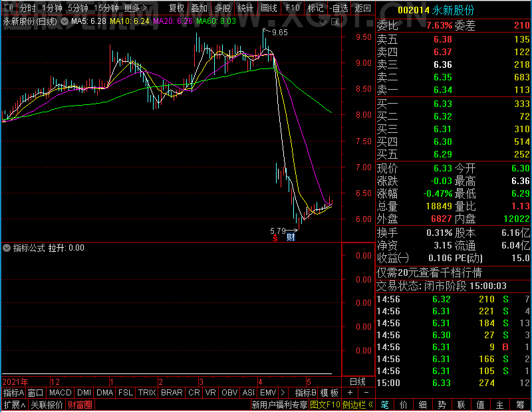Click the 叠加 overlay button
Image resolution: width=532 pixels, height=412 pixels.
point(199,8)
